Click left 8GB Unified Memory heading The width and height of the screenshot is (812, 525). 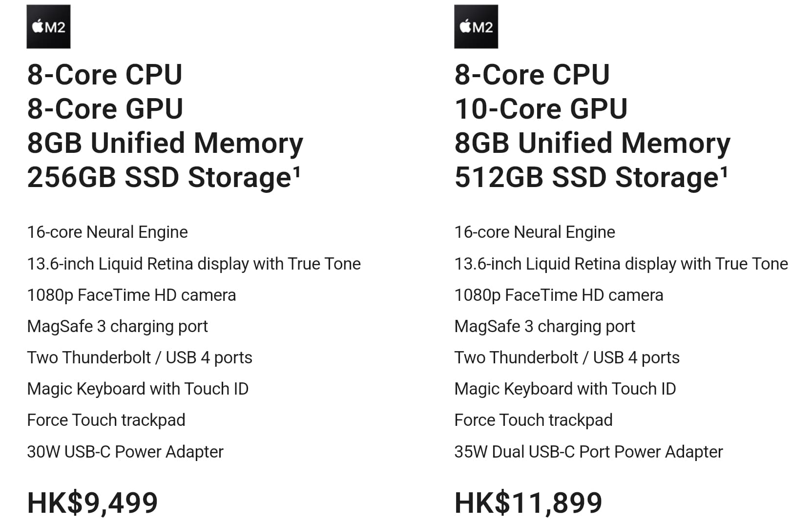tap(165, 143)
